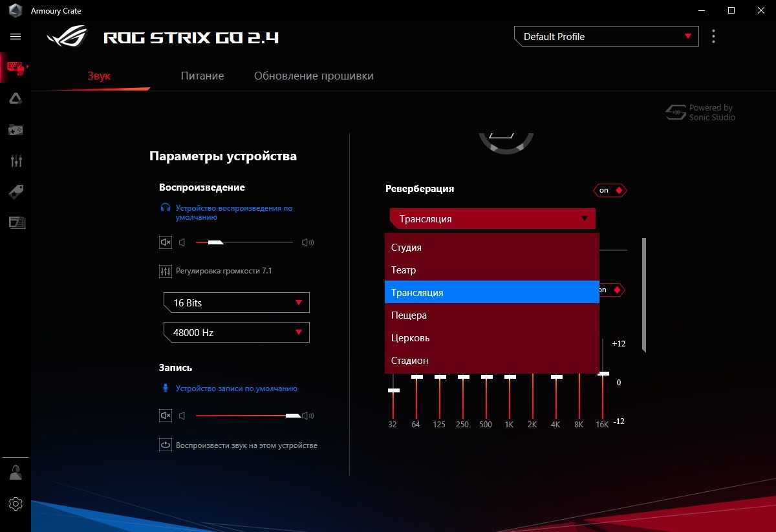The width and height of the screenshot is (776, 532).
Task: Click the three-dot more options menu
Action: point(713,37)
